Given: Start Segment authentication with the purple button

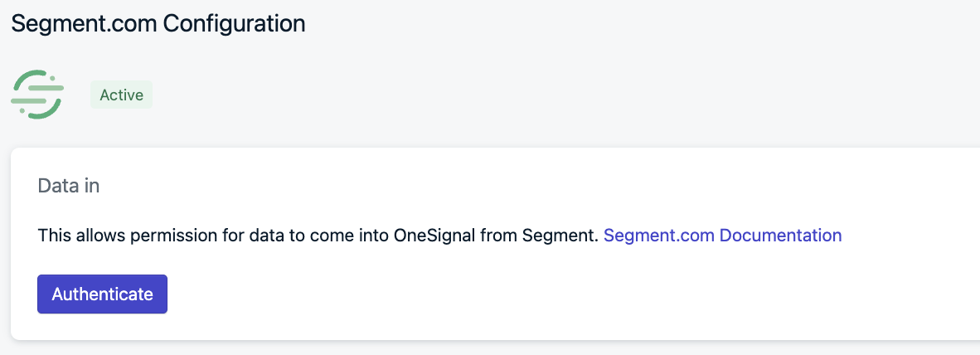Looking at the screenshot, I should click(x=103, y=294).
